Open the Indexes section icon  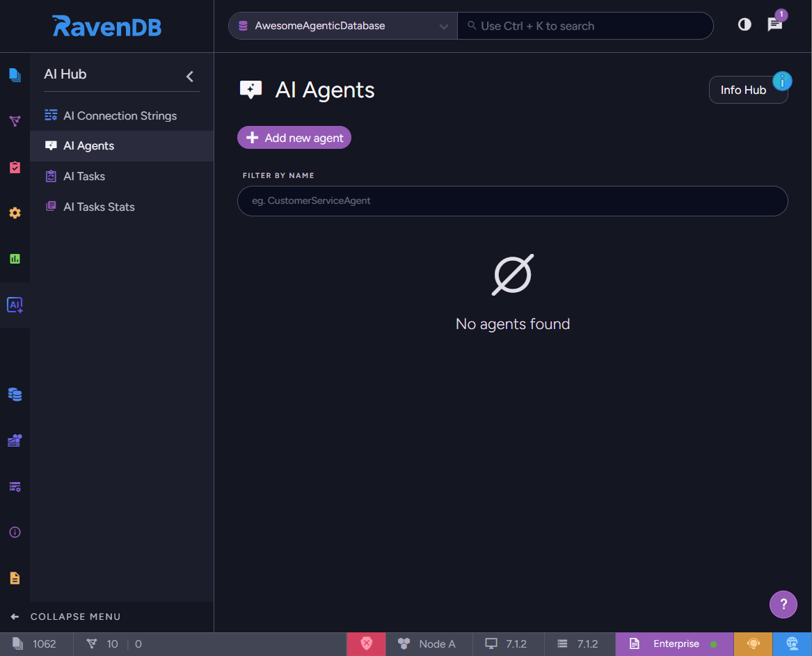click(15, 121)
